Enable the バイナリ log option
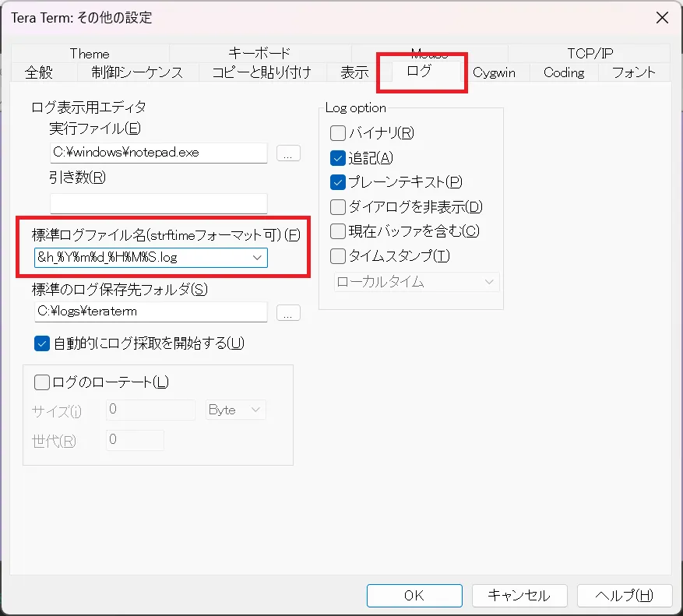683x616 pixels. tap(372, 133)
